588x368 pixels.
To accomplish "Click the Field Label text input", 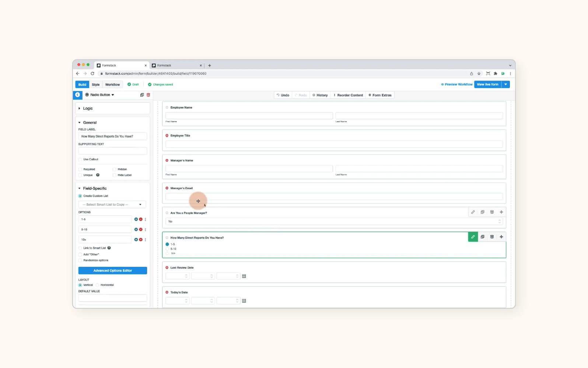I will [x=113, y=137].
